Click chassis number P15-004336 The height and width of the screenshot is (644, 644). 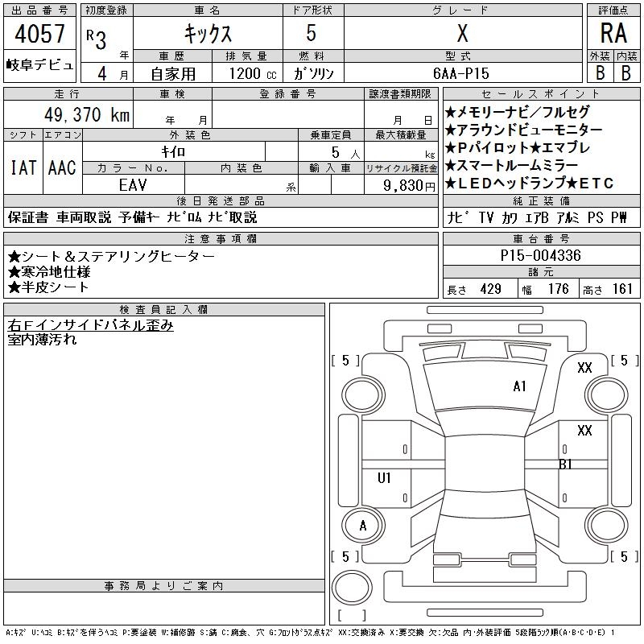point(540,255)
